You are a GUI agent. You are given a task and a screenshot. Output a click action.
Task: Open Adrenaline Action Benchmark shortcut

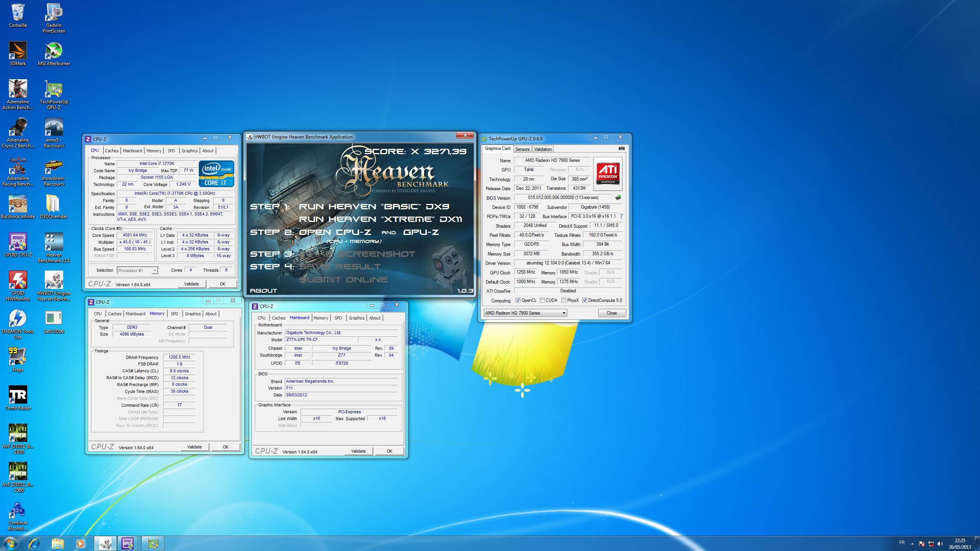18,95
